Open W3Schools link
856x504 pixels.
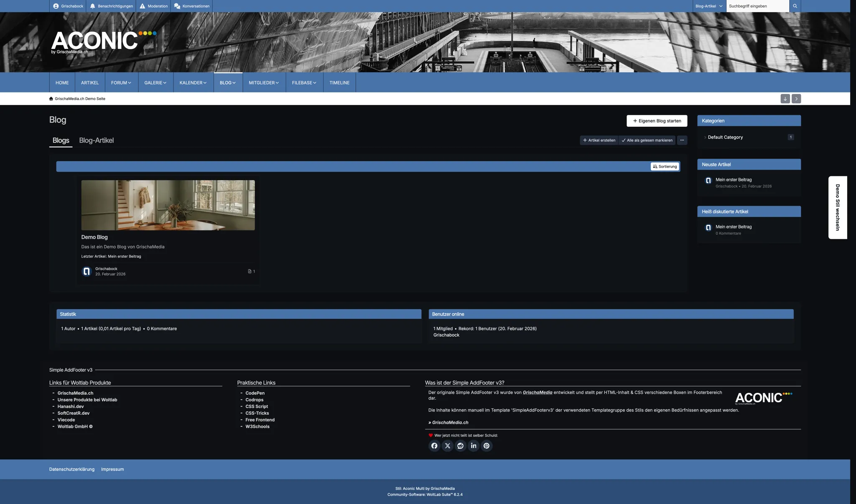(x=257, y=427)
